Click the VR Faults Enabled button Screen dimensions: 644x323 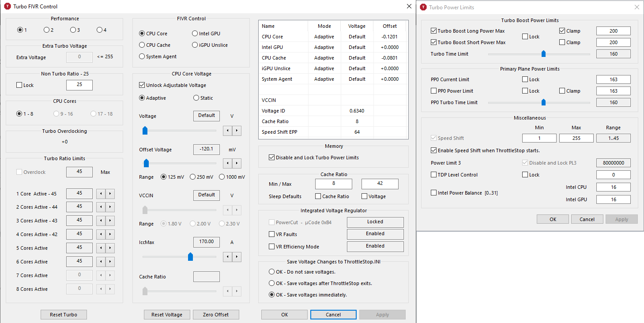click(375, 234)
